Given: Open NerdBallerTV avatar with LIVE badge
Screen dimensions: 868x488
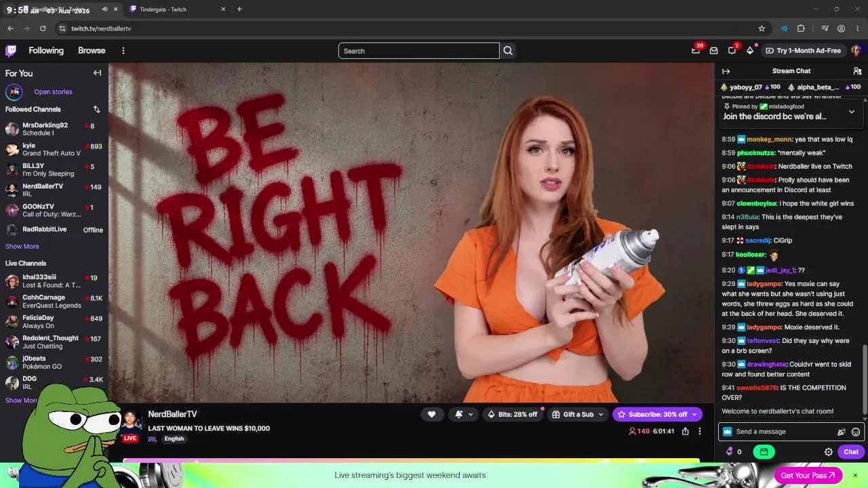Looking at the screenshot, I should click(130, 425).
